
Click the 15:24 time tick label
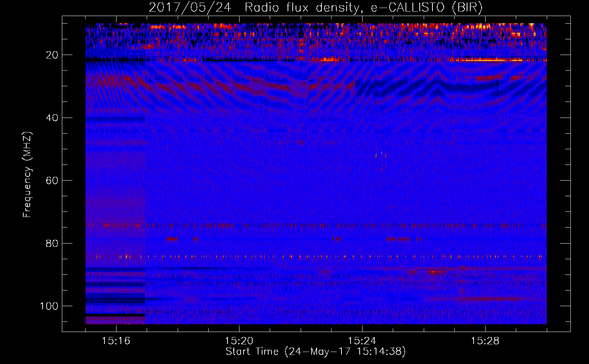362,341
